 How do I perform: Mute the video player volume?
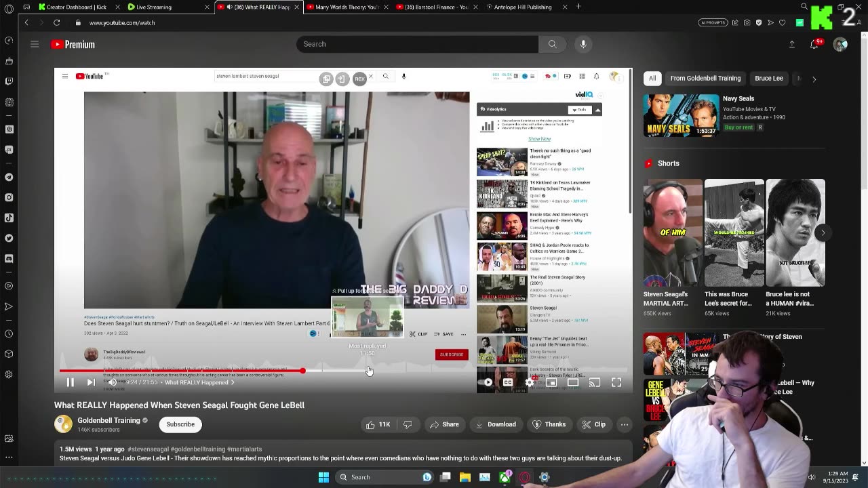tap(113, 382)
